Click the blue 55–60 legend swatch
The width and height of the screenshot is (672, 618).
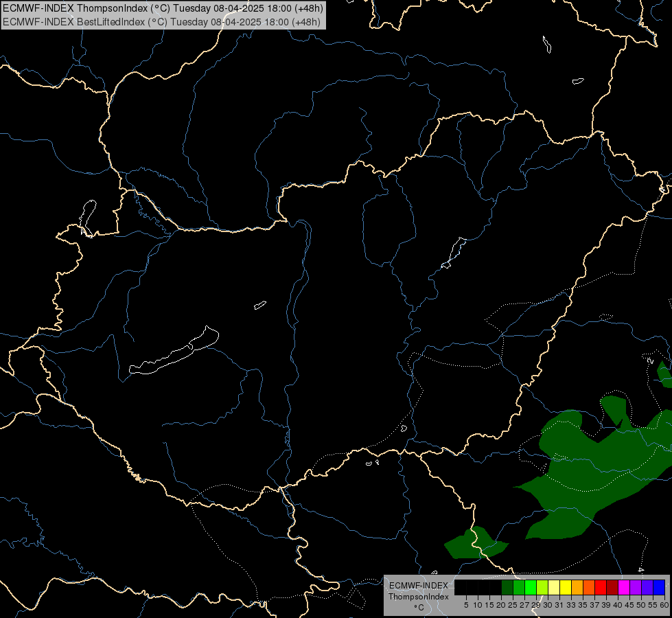pos(659,587)
